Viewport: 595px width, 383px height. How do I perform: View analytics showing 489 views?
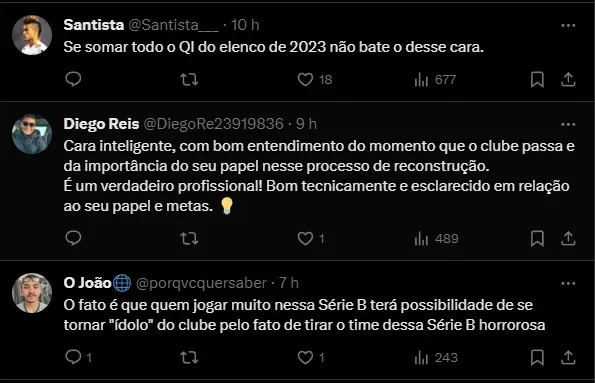coord(436,238)
